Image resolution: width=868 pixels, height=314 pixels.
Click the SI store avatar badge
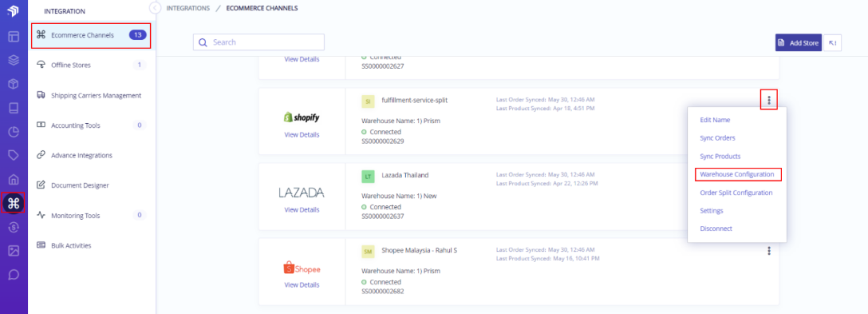[x=368, y=101]
